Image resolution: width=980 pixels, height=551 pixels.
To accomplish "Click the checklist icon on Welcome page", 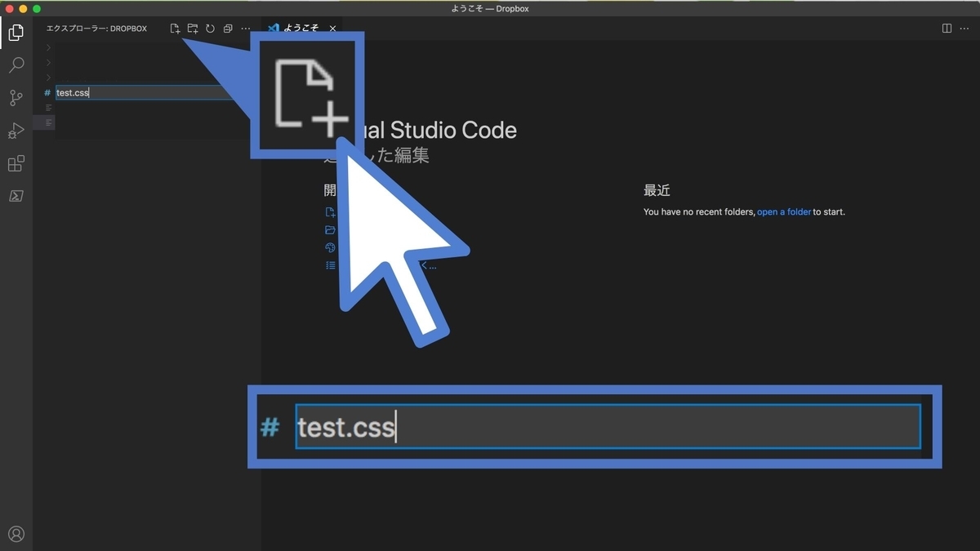I will pos(330,265).
